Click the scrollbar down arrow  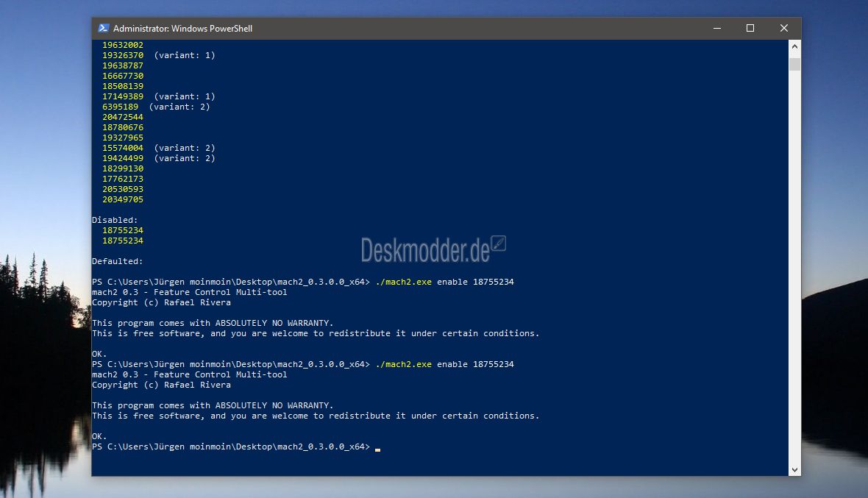[794, 470]
